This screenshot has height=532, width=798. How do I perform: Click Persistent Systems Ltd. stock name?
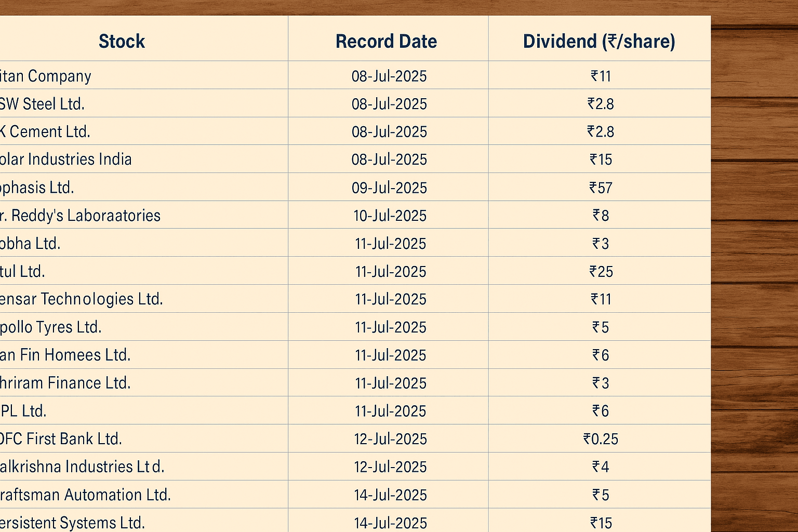(x=73, y=522)
